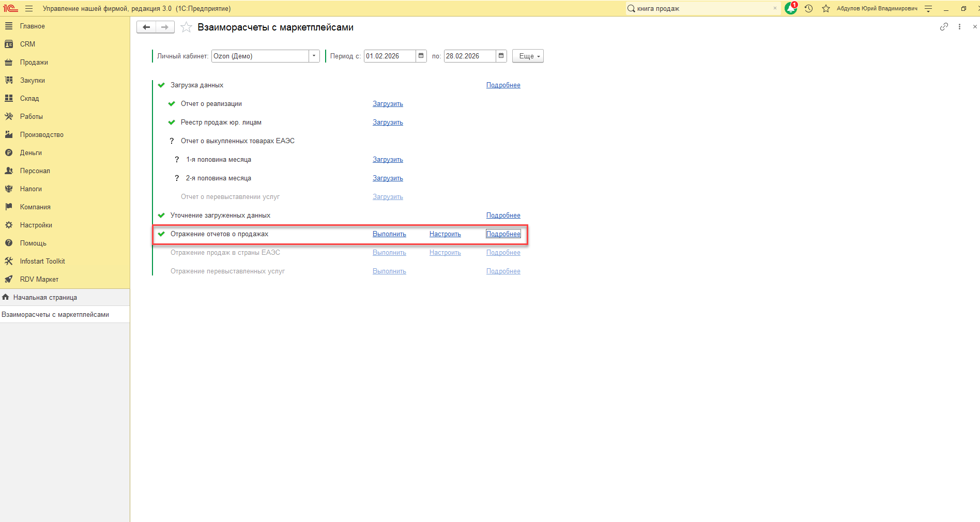Expand the Личный кабинет dropdown
The width and height of the screenshot is (980, 522).
click(x=314, y=56)
